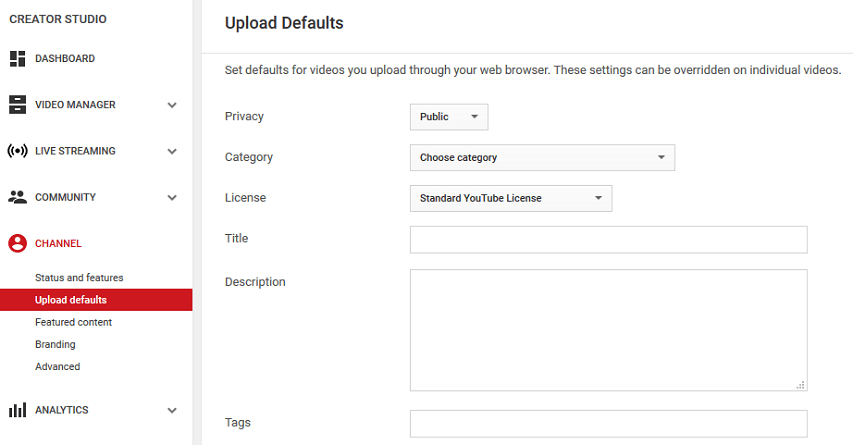
Task: Expand the Video Manager section chevron
Action: pos(172,105)
